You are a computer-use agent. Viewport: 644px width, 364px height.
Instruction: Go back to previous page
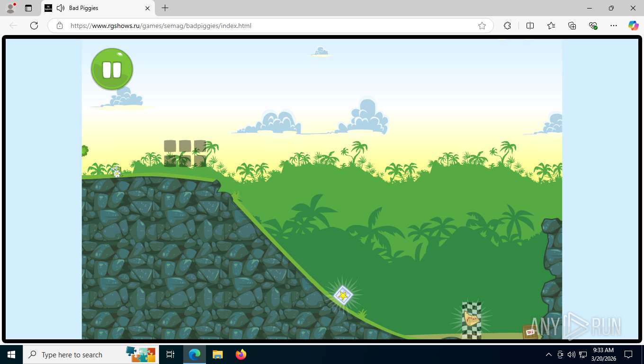[x=13, y=26]
